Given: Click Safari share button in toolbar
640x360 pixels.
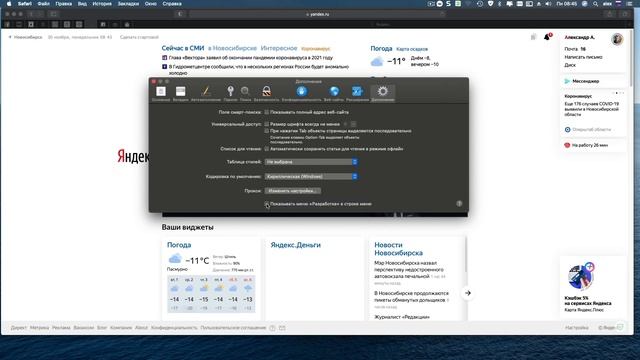Looking at the screenshot, I should point(610,14).
